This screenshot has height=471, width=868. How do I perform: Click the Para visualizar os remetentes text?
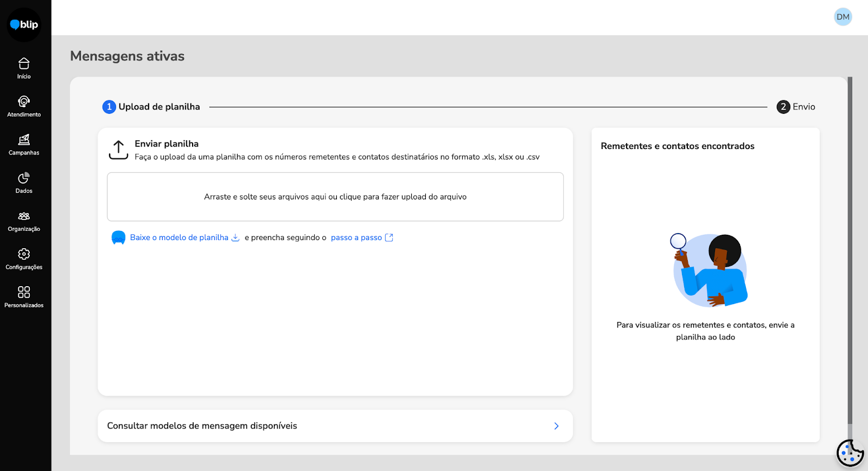(x=705, y=331)
